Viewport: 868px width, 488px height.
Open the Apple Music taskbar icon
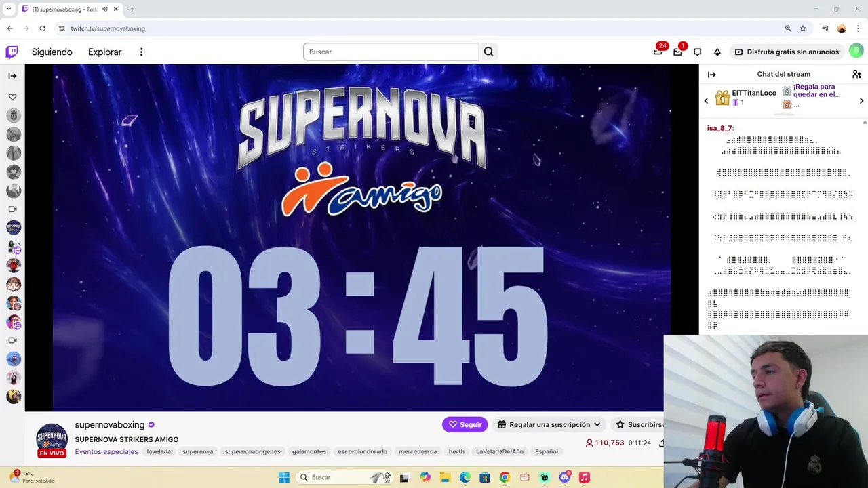coord(584,477)
